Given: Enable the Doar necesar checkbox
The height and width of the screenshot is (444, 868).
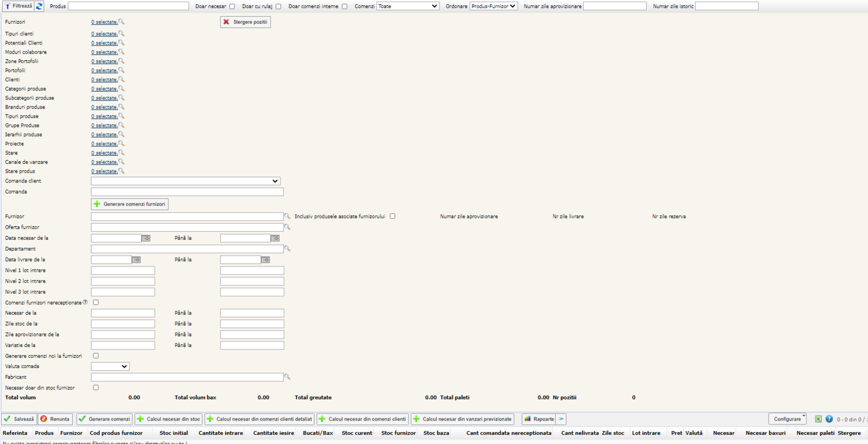Looking at the screenshot, I should (x=232, y=7).
